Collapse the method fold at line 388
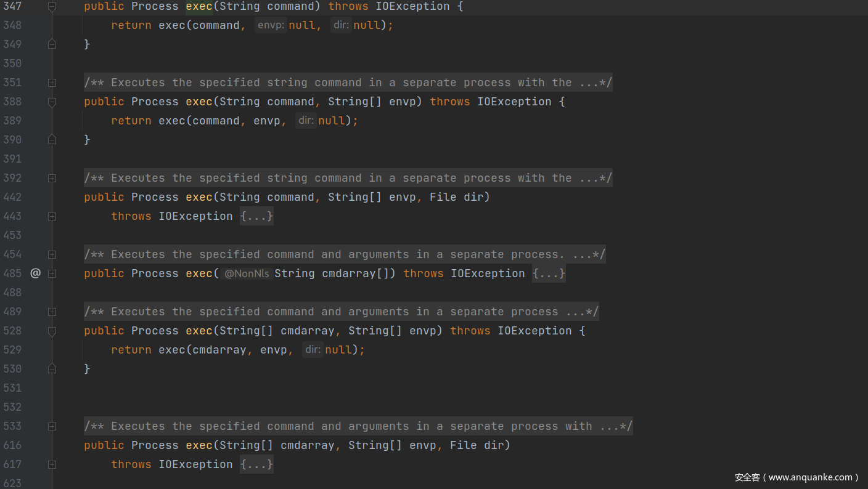Image resolution: width=868 pixels, height=489 pixels. (x=52, y=102)
